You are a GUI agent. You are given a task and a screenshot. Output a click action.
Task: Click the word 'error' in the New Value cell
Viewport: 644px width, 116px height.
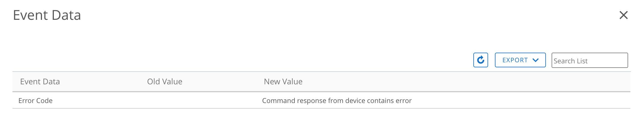404,101
